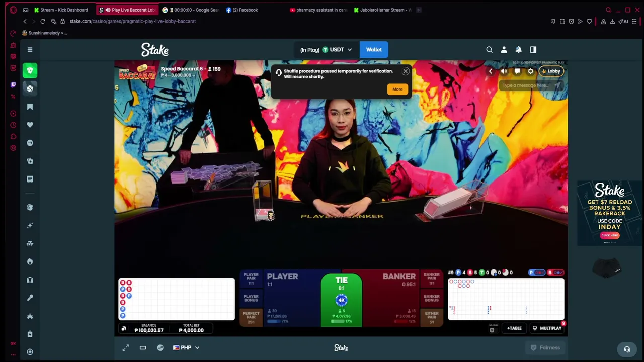
Task: Open the user profile icon in Stake header
Action: pos(504,50)
